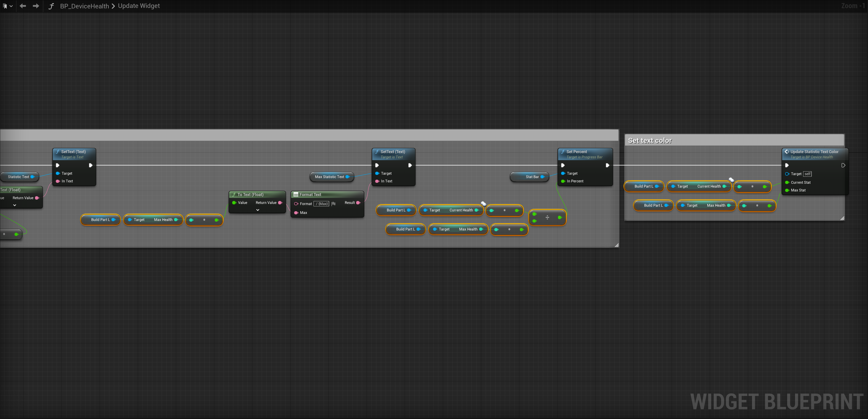Image resolution: width=868 pixels, height=419 pixels.
Task: Expand chevron on To Text (Float) node beside Format Text
Action: pos(258,210)
